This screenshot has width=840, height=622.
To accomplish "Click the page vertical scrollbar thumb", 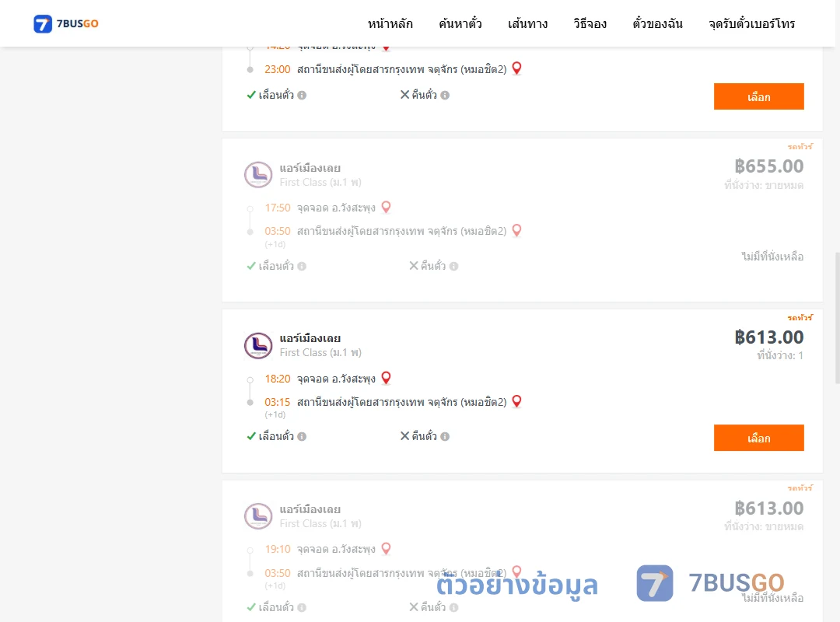I will 837,318.
